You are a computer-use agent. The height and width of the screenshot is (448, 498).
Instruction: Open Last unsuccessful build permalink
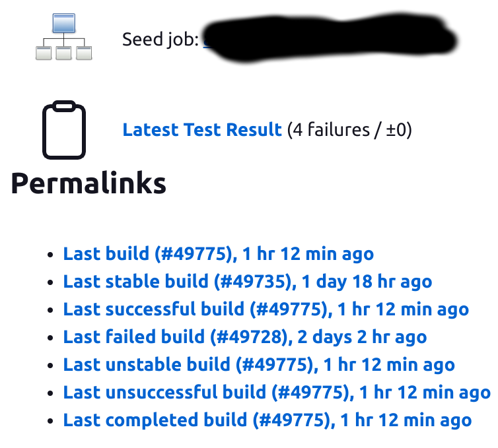[x=277, y=393]
